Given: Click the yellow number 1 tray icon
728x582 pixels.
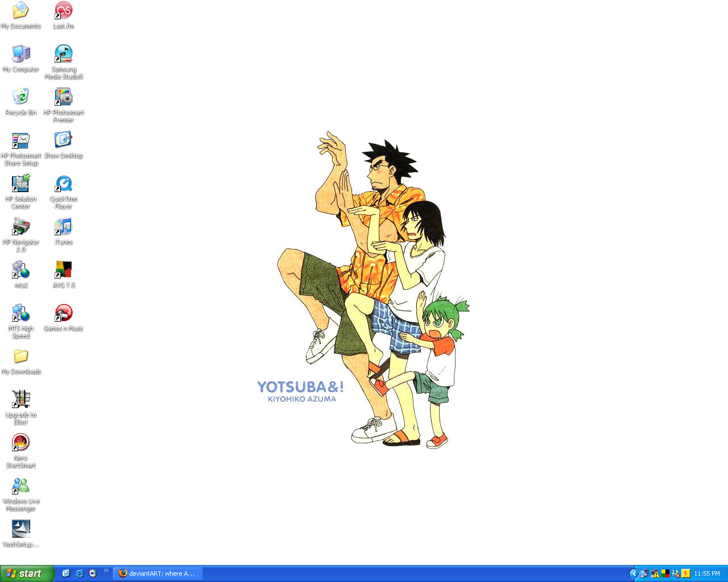Looking at the screenshot, I should click(x=685, y=573).
